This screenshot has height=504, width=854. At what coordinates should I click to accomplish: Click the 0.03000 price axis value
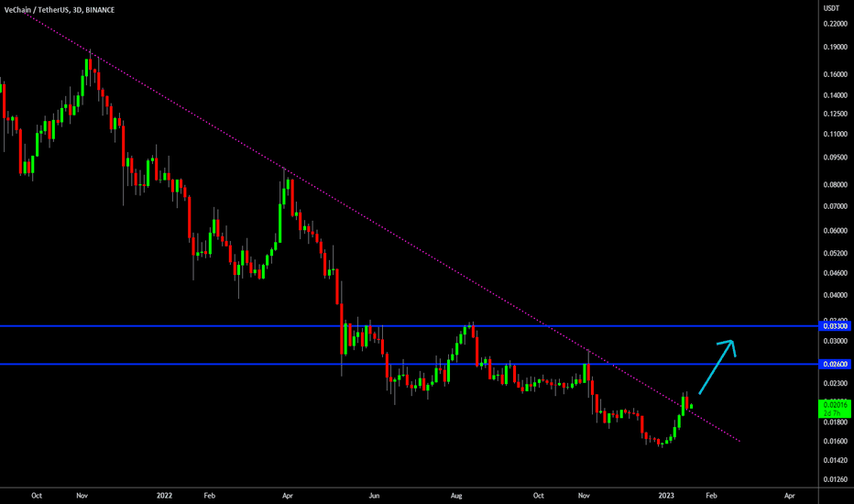tap(836, 341)
